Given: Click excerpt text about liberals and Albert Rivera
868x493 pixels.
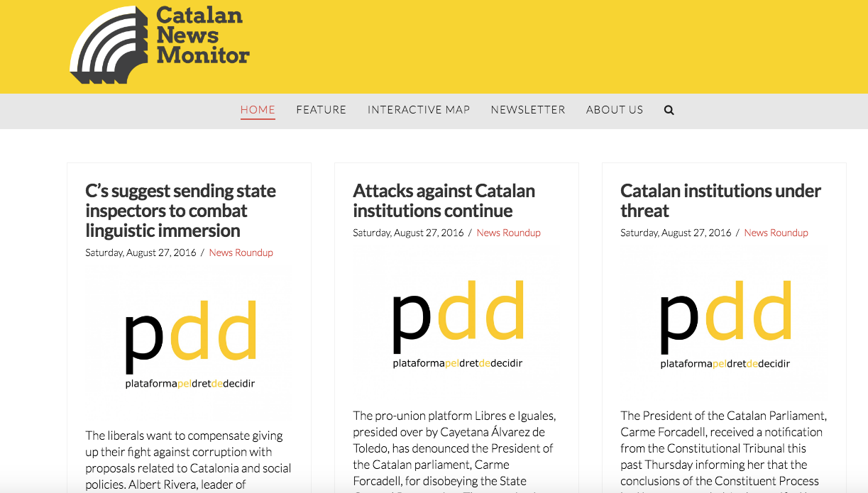Looking at the screenshot, I should 188,460.
